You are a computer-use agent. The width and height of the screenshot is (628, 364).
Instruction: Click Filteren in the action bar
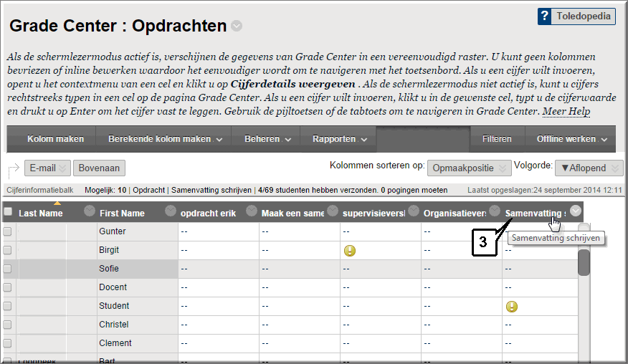tap(497, 139)
